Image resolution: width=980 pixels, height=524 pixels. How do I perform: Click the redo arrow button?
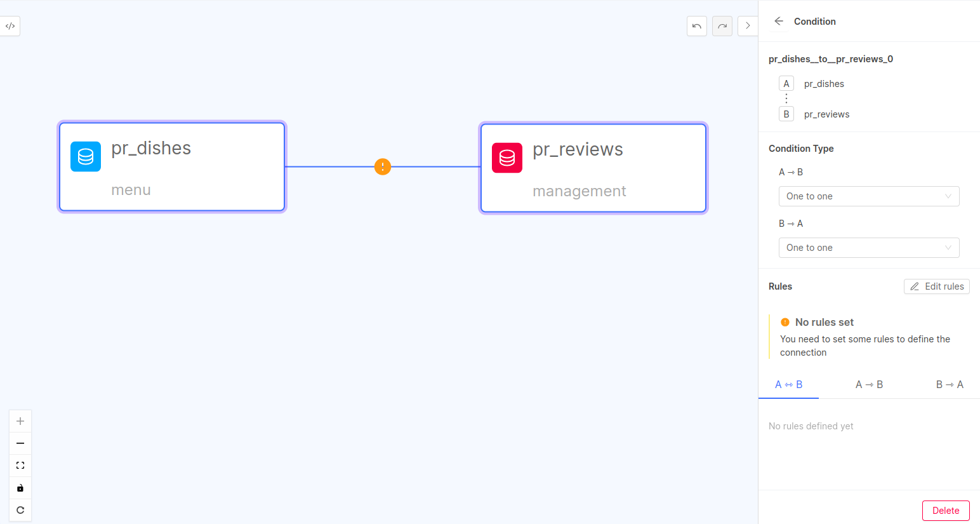[722, 26]
